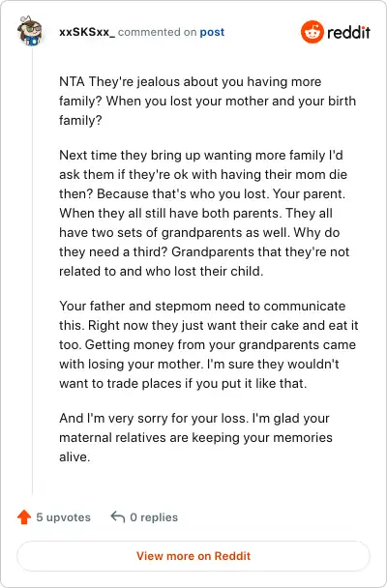Click the "commented on" header text
Screen dimensions: 387x588
[x=158, y=32]
